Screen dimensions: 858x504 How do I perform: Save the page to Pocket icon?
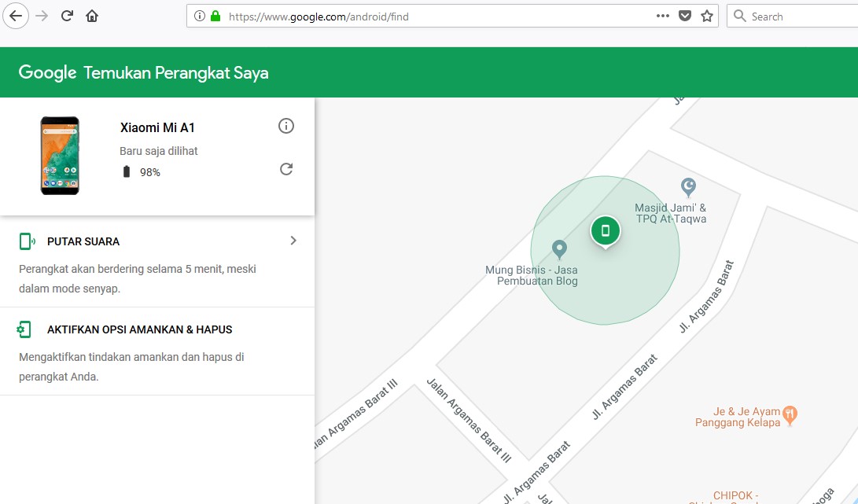coord(684,16)
